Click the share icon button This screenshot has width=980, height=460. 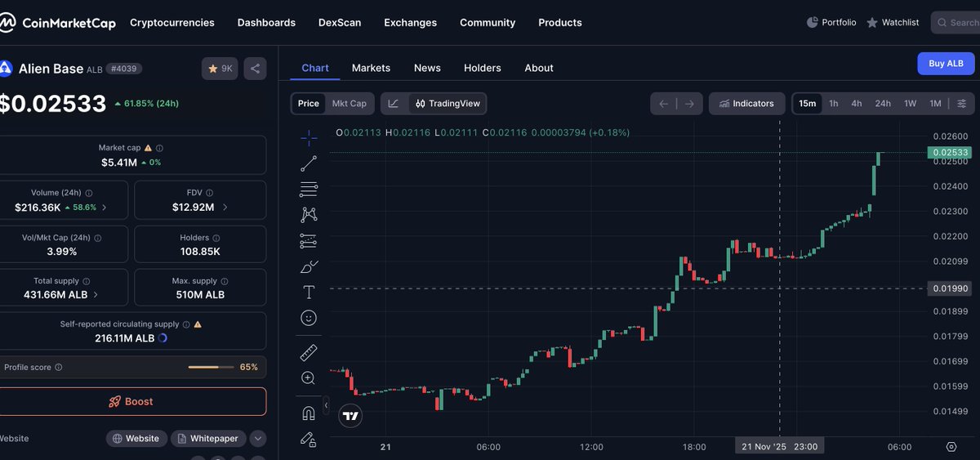(255, 69)
